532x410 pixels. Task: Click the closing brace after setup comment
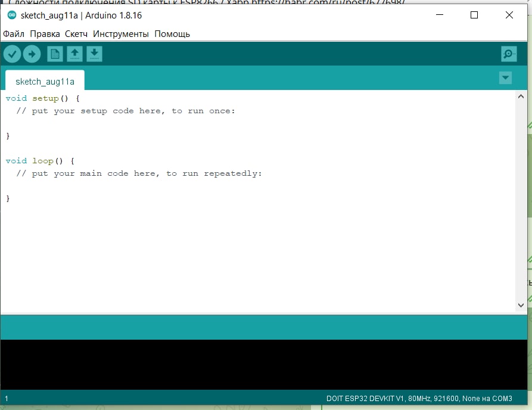[x=8, y=136]
